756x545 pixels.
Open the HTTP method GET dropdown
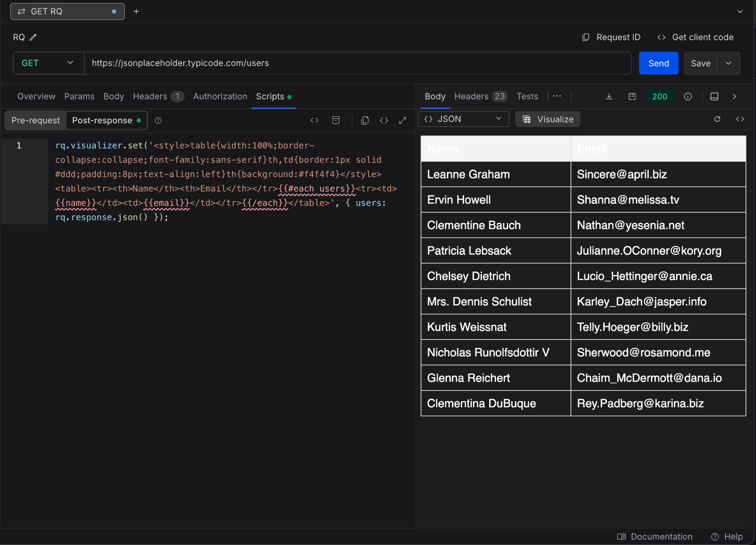[x=48, y=63]
